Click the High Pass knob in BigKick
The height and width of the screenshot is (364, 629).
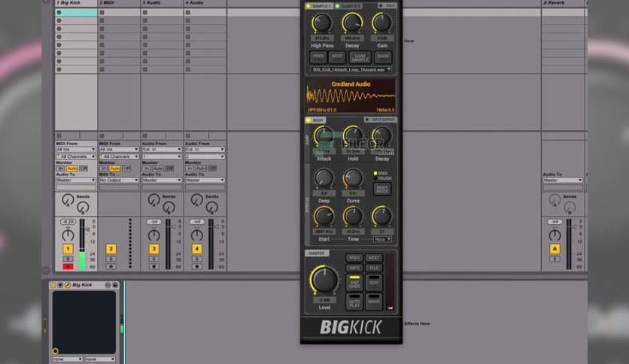click(322, 23)
